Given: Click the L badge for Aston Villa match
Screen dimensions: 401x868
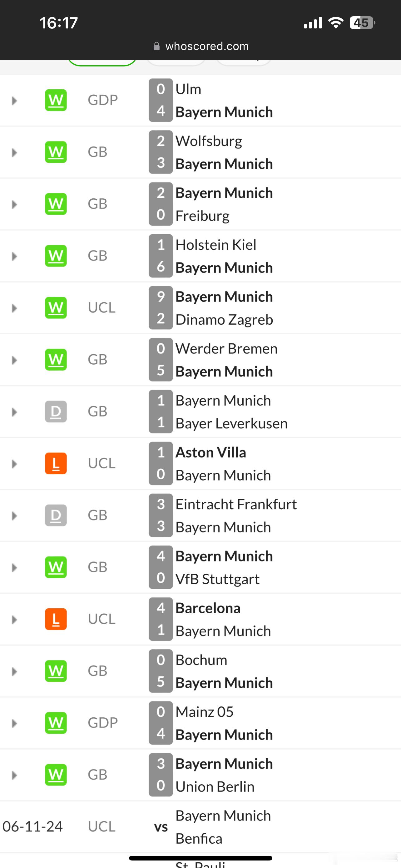Looking at the screenshot, I should pos(56,463).
